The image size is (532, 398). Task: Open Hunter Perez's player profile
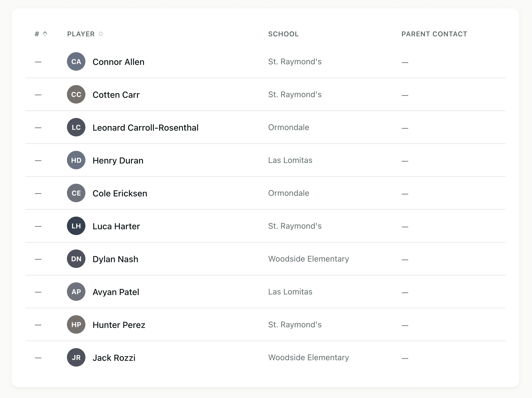click(119, 324)
